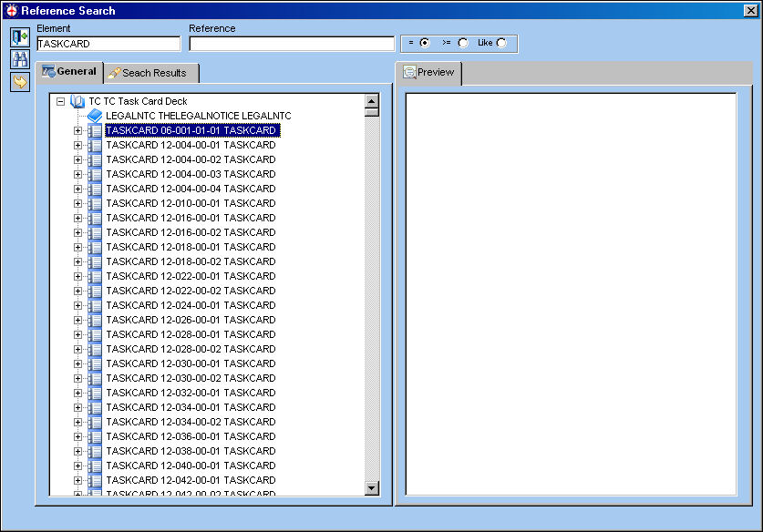763x532 pixels.
Task: Click the card icon beside TASKCARD 12-018-00-02
Action: point(95,261)
